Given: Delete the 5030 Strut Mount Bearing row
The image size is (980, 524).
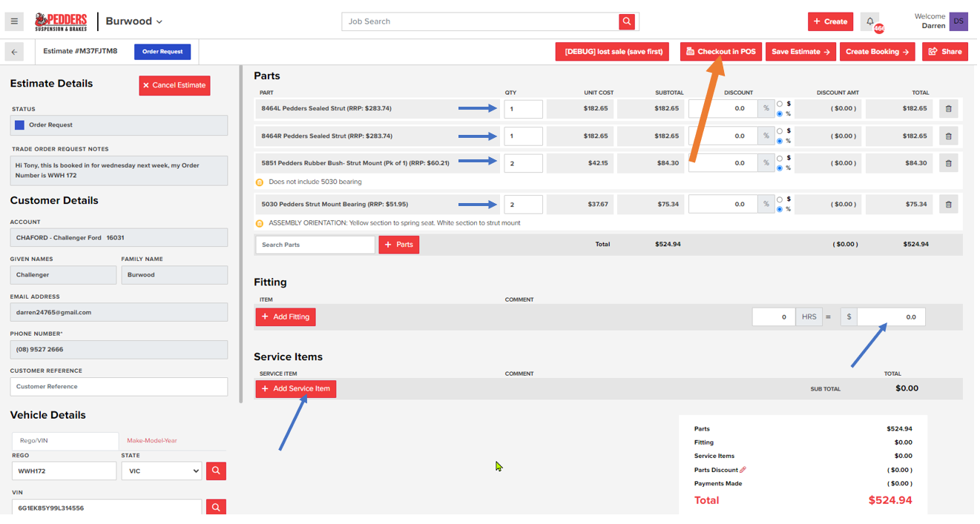Looking at the screenshot, I should (x=948, y=205).
